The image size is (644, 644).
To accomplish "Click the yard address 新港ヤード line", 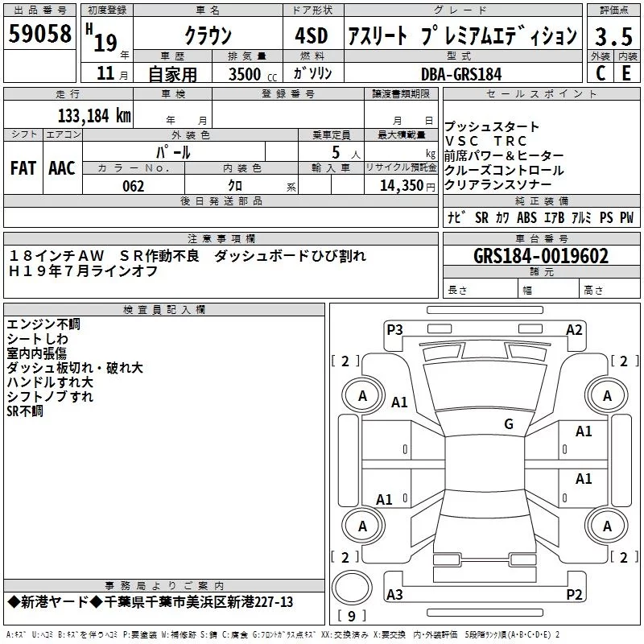I will coord(151,602).
